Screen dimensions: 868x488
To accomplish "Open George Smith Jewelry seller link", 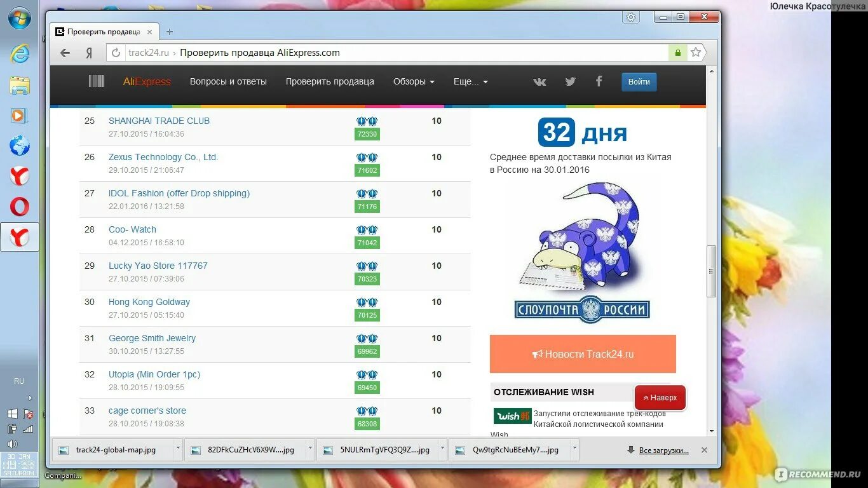I will 152,338.
